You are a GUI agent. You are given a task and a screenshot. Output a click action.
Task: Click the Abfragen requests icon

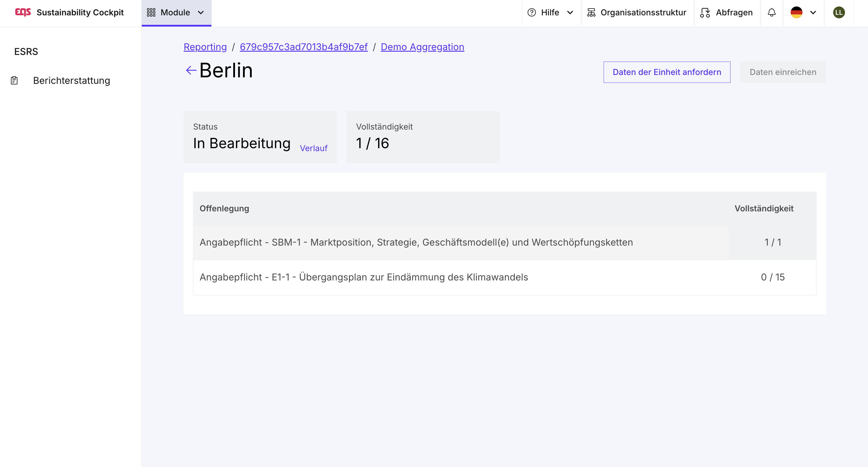pos(705,12)
